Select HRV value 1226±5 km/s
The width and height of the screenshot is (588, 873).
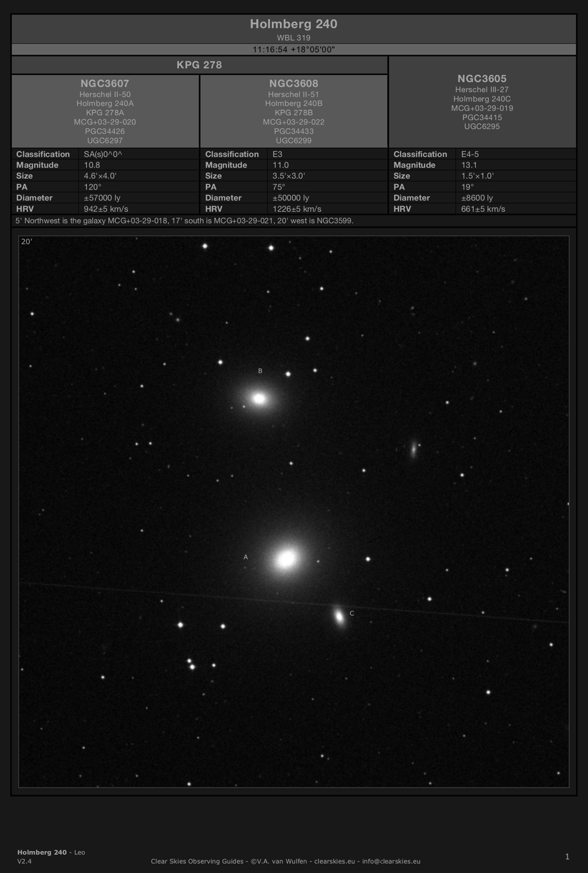297,209
